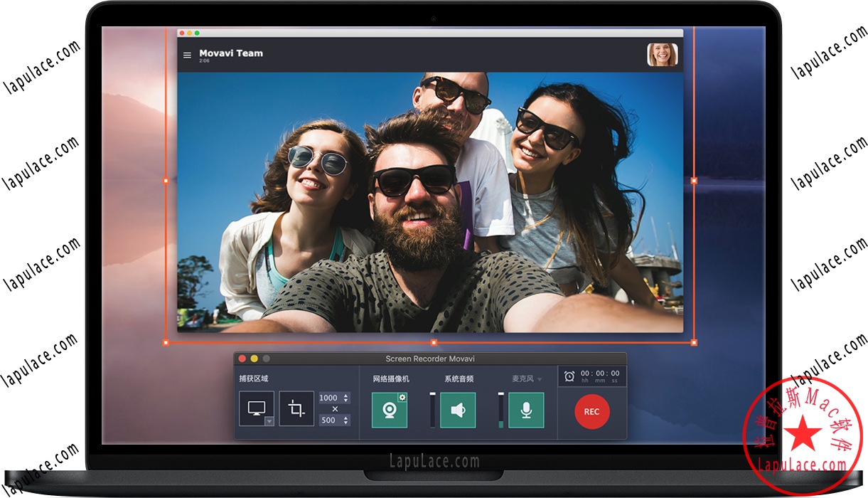Click the microphone icon on the recorder panel
Image resolution: width=868 pixels, height=498 pixels.
tap(526, 411)
